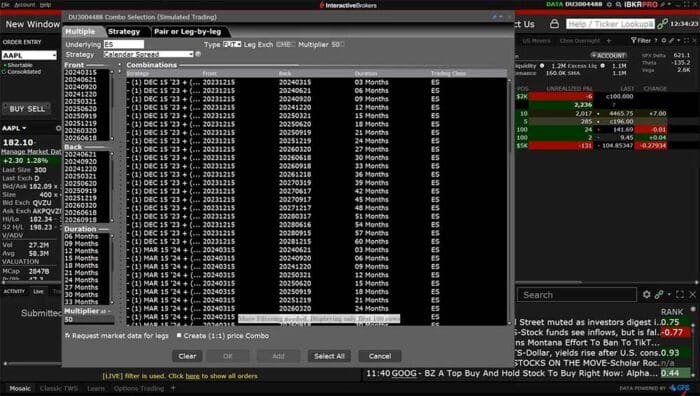Screen dimensions: 700x396
Task: Click the Combinations list vertical scrollbar
Action: [x=509, y=201]
